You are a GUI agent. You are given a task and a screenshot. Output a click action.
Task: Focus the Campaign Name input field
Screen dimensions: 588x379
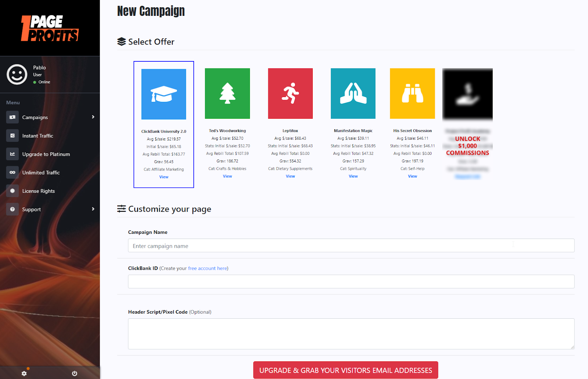(x=351, y=246)
